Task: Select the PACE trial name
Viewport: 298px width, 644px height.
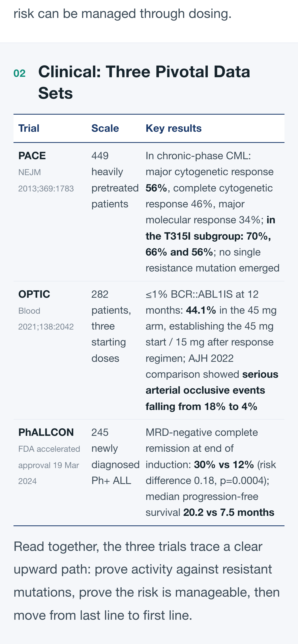Action: [x=32, y=156]
